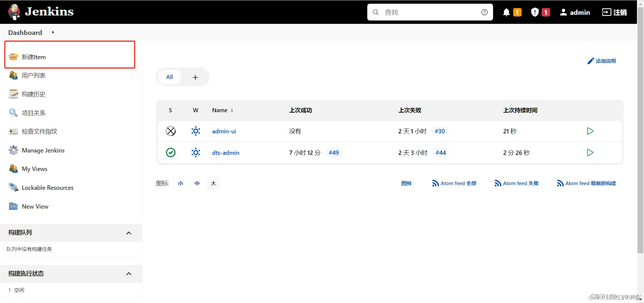The image size is (644, 303).
Task: Click RSS icon for Atom feed 最新的构建
Action: point(560,183)
